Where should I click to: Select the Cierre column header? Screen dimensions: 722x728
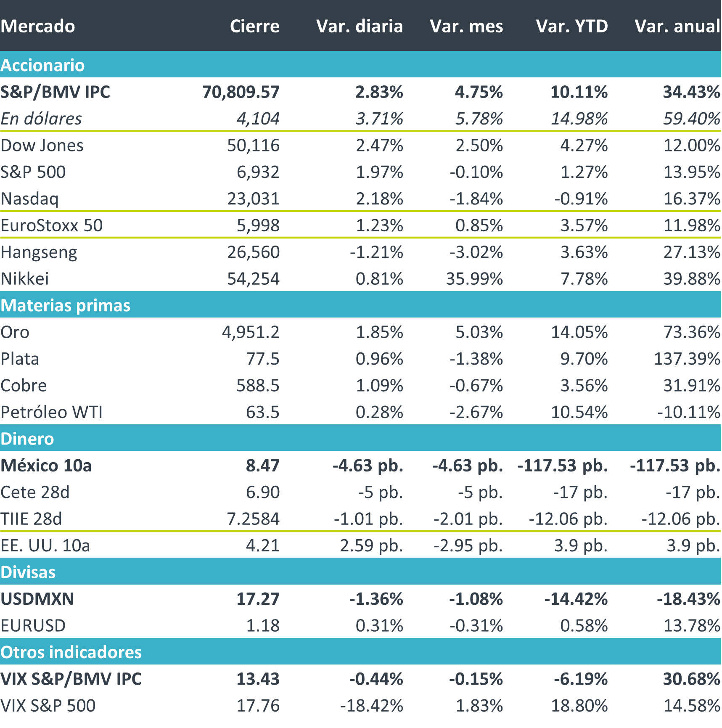tap(254, 26)
